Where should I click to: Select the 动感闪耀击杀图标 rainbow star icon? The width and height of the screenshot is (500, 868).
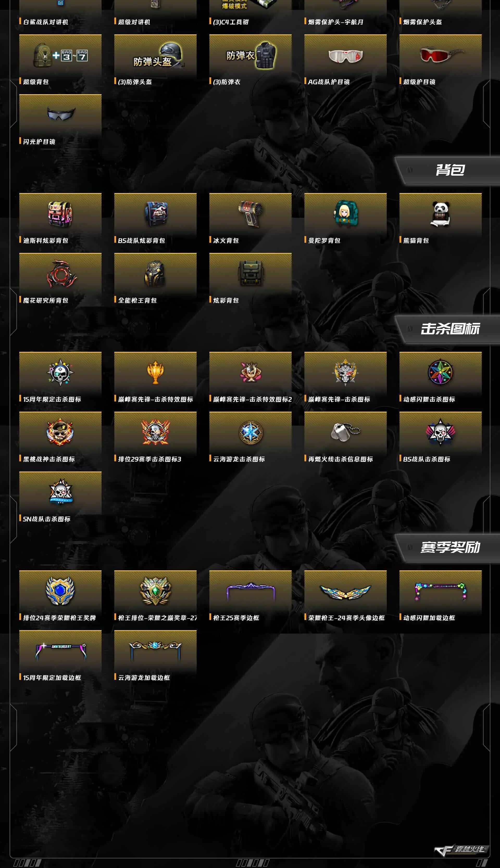(x=440, y=373)
